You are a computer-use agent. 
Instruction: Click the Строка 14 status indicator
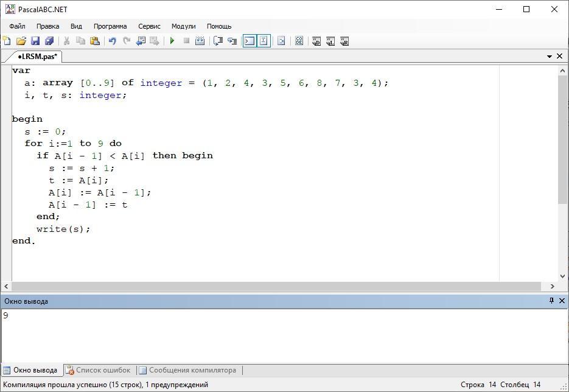click(x=478, y=384)
